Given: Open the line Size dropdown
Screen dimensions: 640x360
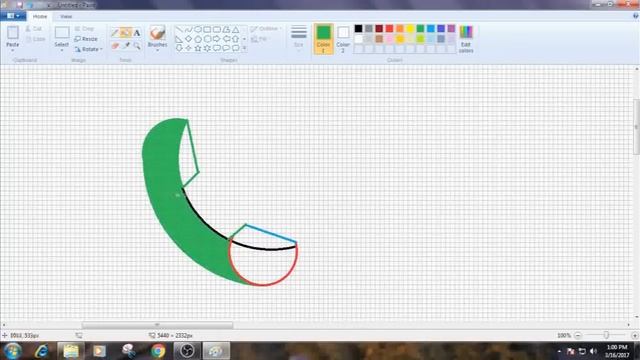Looking at the screenshot, I should (299, 39).
